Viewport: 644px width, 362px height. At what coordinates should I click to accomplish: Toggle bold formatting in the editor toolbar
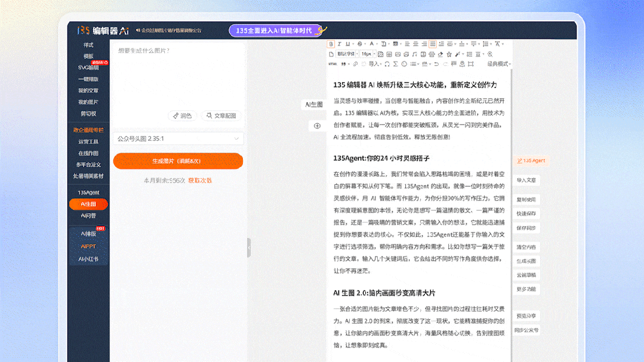click(330, 44)
